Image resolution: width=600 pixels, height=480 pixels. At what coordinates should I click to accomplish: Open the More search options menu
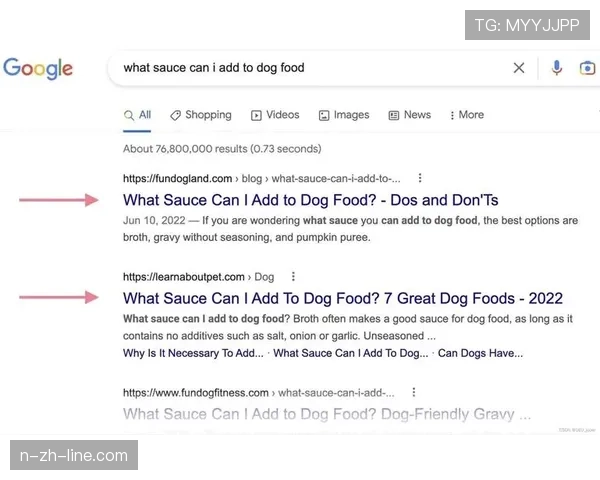pyautogui.click(x=466, y=115)
